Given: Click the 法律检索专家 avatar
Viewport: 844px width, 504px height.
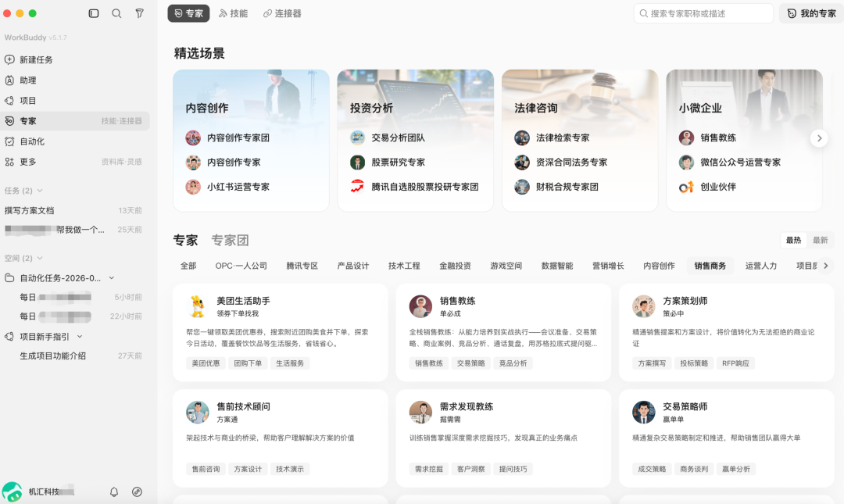Looking at the screenshot, I should pos(521,138).
